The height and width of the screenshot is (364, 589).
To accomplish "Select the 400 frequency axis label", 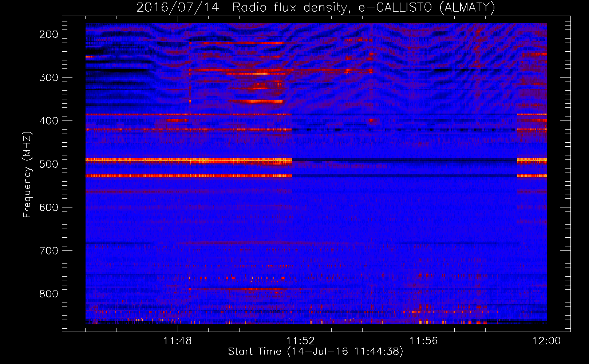I will coord(48,121).
